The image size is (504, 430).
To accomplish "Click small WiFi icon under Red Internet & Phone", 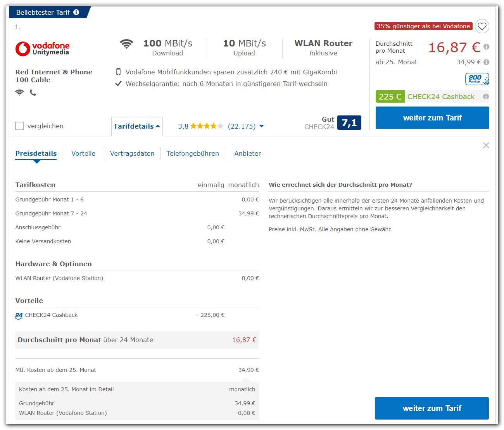I will tap(19, 93).
